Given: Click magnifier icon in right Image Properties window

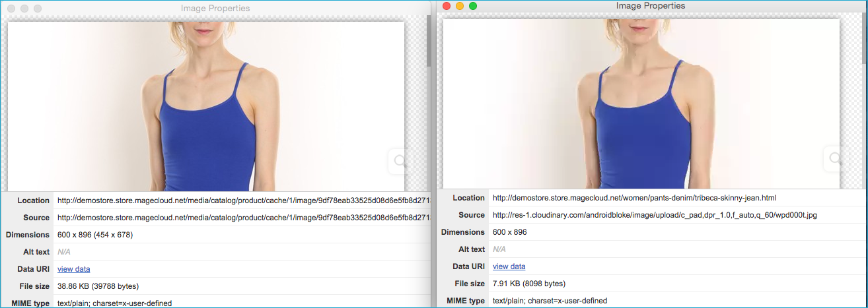Looking at the screenshot, I should pos(835,158).
